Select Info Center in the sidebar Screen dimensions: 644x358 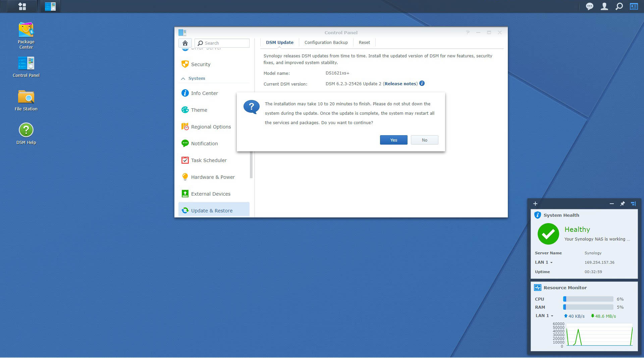[x=214, y=93]
